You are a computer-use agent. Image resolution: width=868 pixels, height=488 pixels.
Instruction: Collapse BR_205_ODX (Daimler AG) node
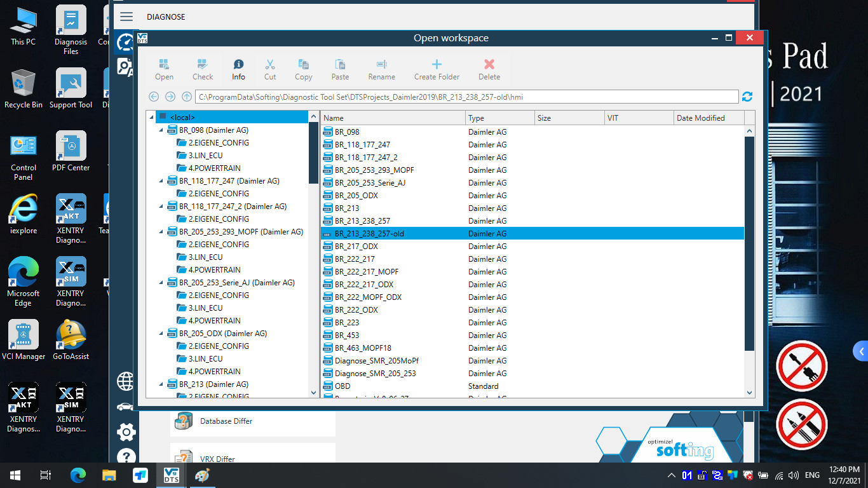(x=161, y=333)
